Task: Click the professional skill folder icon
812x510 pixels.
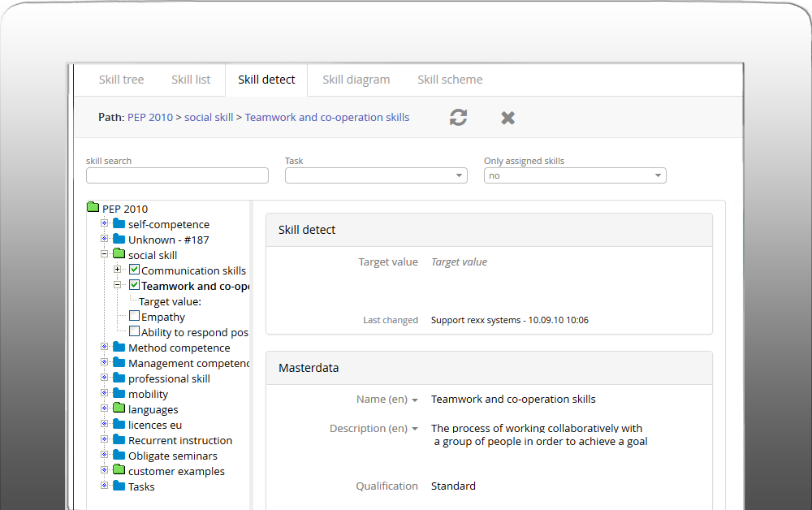Action: (x=119, y=378)
